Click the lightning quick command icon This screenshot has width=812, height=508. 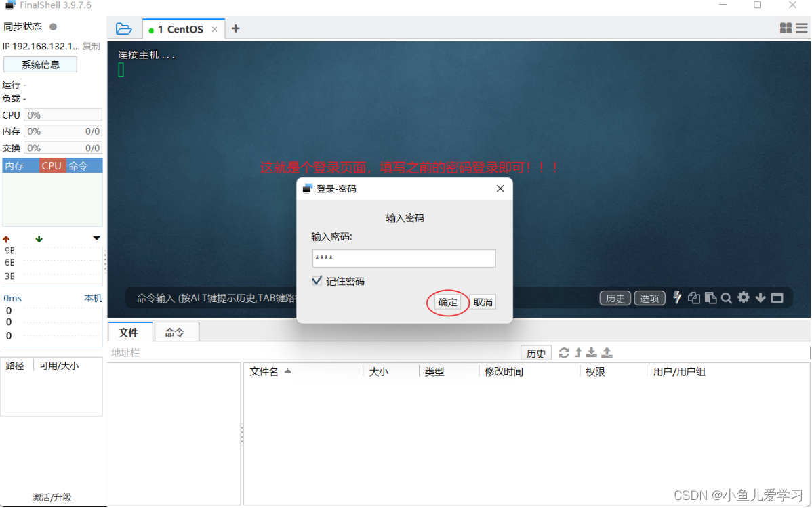pyautogui.click(x=677, y=297)
